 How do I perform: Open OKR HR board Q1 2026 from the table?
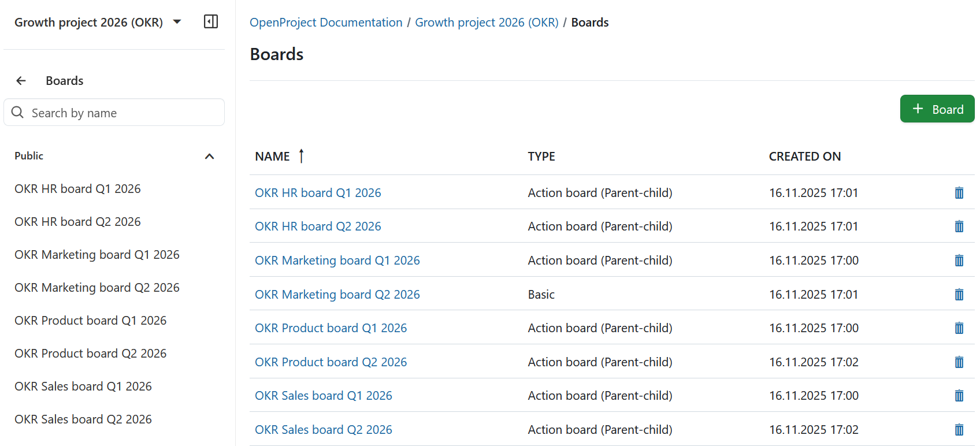pos(318,193)
